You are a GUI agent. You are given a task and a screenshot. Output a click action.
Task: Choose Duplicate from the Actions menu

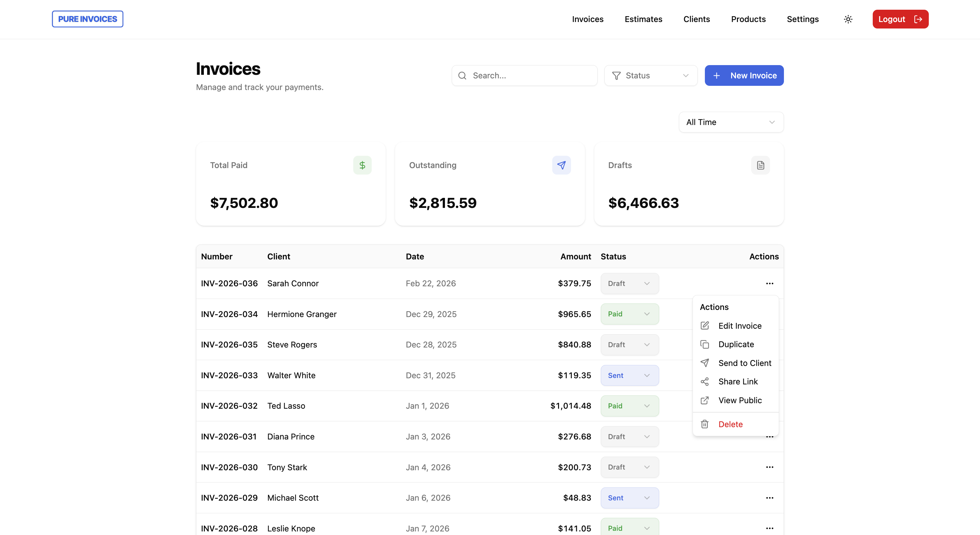(x=736, y=344)
